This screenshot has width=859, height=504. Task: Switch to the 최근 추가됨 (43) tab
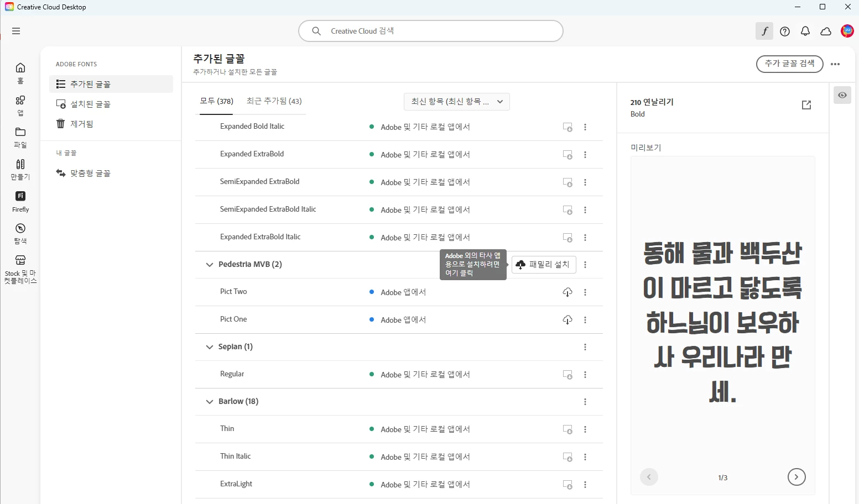[x=274, y=101]
